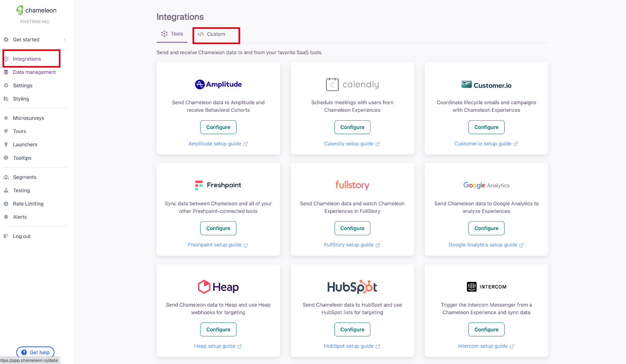
Task: Configure the Intercom integration
Action: point(486,330)
